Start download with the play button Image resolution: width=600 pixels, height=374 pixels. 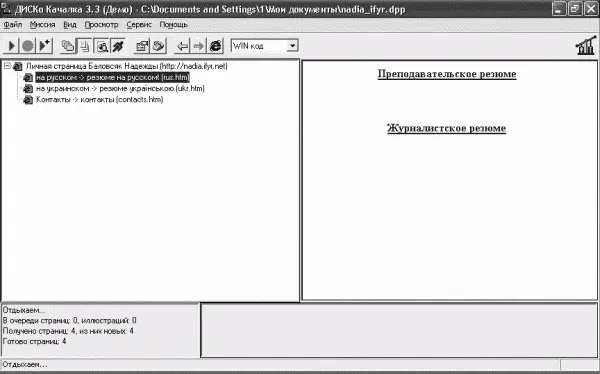[x=11, y=46]
